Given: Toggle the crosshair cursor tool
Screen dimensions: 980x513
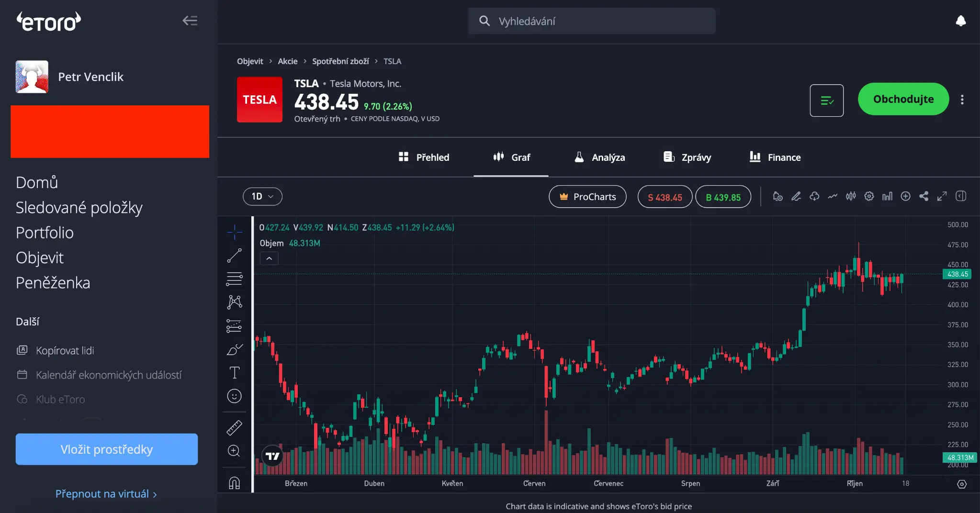Looking at the screenshot, I should point(234,232).
